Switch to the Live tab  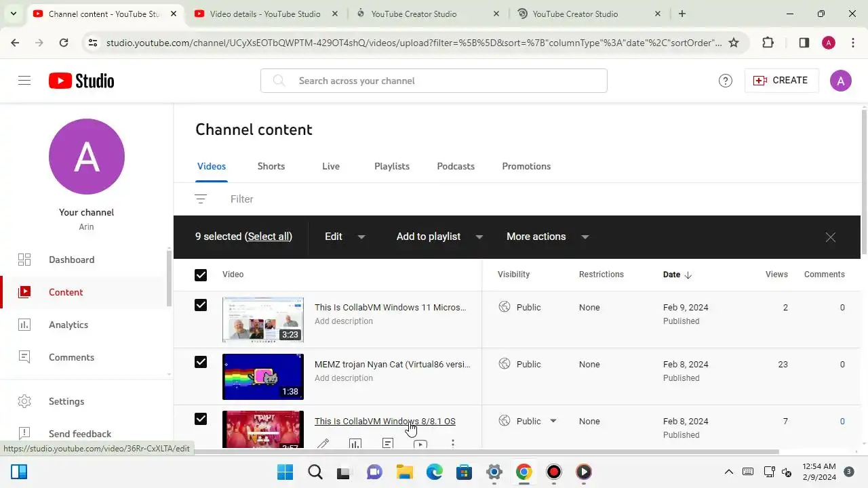tap(331, 166)
